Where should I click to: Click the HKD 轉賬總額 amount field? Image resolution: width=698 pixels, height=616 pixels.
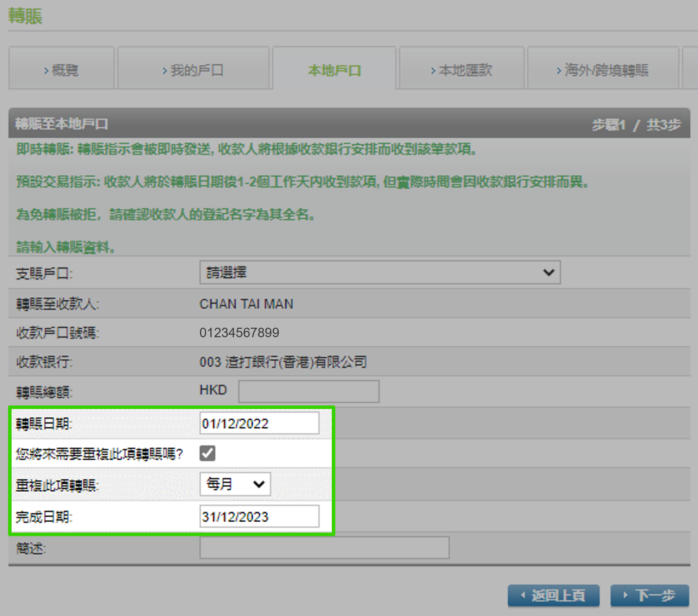pos(309,391)
